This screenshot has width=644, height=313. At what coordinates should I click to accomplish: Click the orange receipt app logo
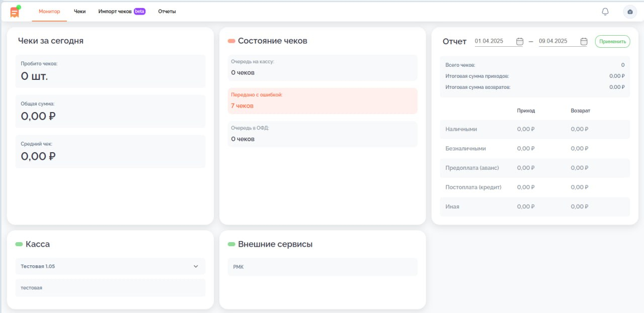coord(15,12)
